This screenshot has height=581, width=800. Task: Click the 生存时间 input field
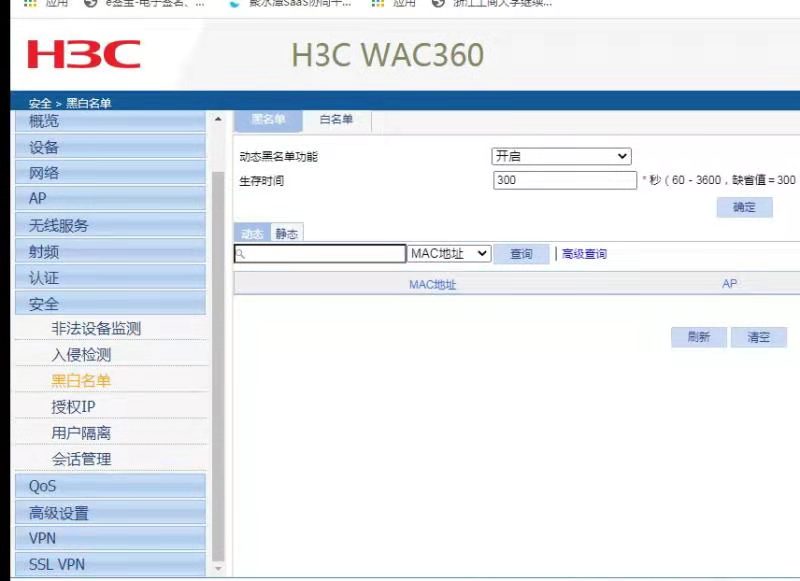coord(565,180)
